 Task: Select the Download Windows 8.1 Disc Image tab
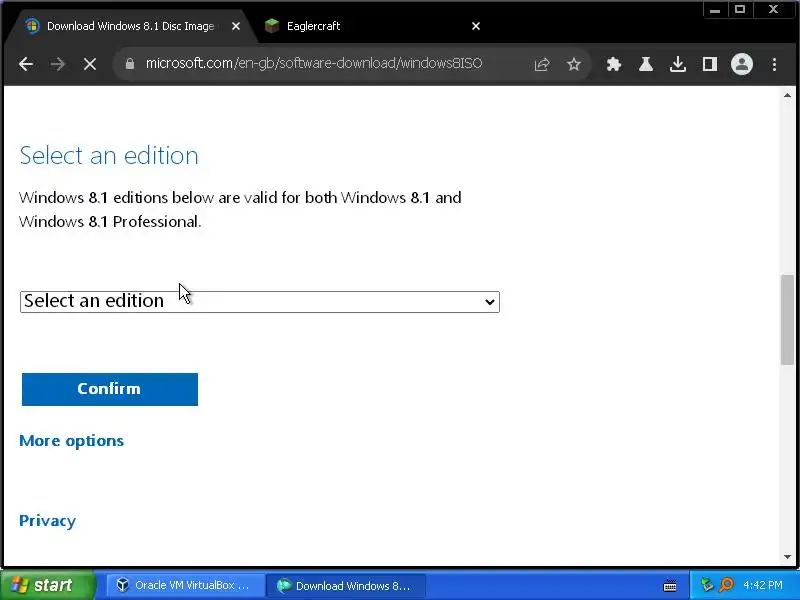point(131,26)
